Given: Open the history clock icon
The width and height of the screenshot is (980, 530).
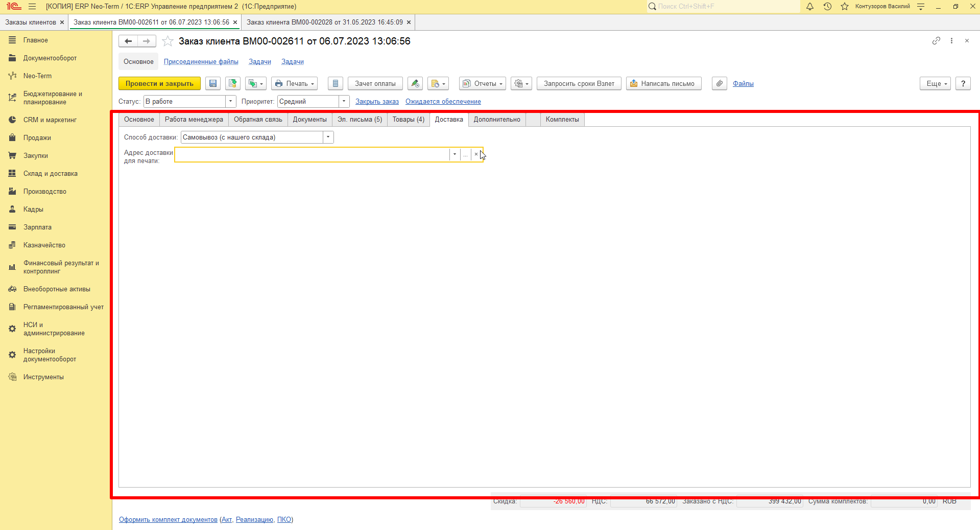Looking at the screenshot, I should (827, 7).
